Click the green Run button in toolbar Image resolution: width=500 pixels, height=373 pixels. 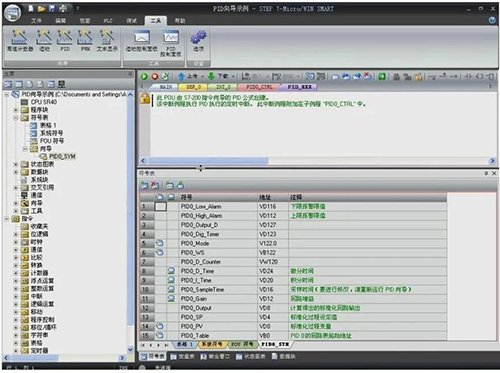(x=144, y=76)
